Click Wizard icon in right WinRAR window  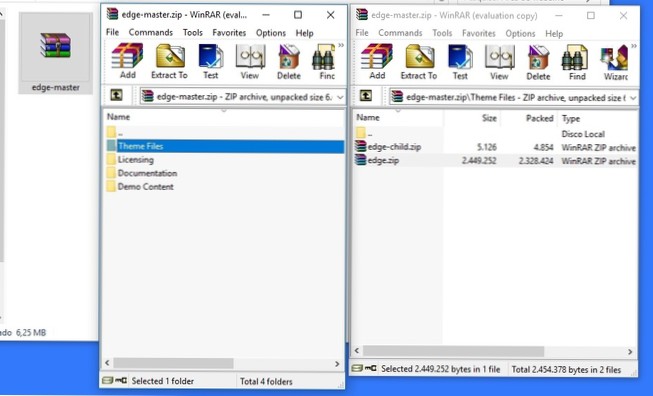click(x=615, y=61)
